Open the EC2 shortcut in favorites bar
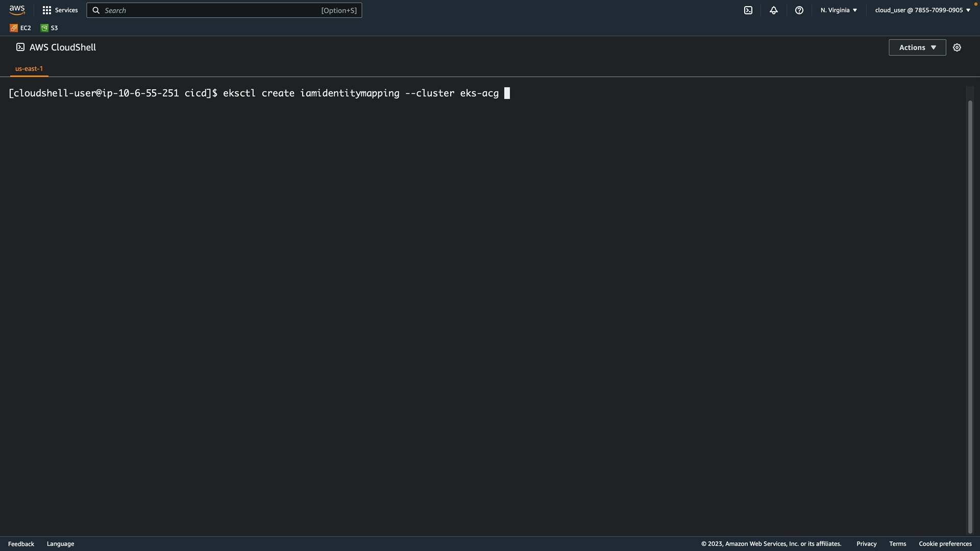 [x=20, y=28]
